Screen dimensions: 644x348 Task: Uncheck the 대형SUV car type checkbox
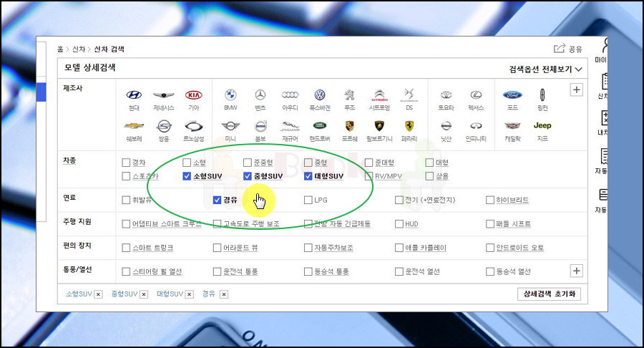pos(308,176)
